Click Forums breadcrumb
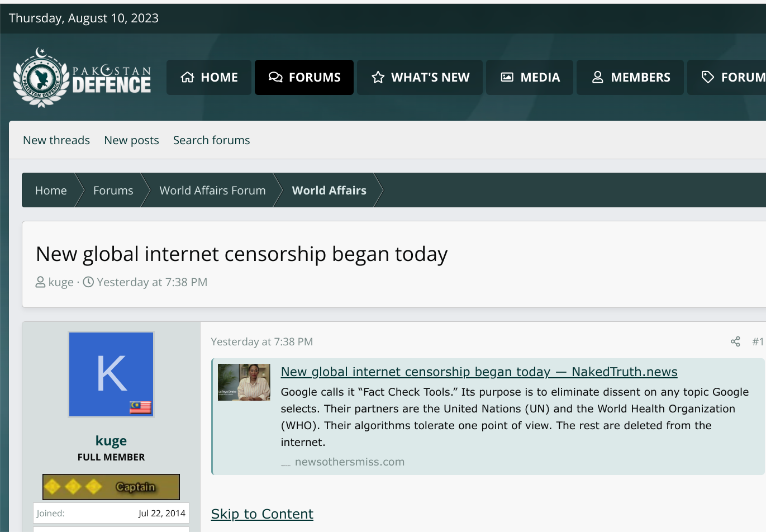This screenshot has width=766, height=532. coord(113,191)
